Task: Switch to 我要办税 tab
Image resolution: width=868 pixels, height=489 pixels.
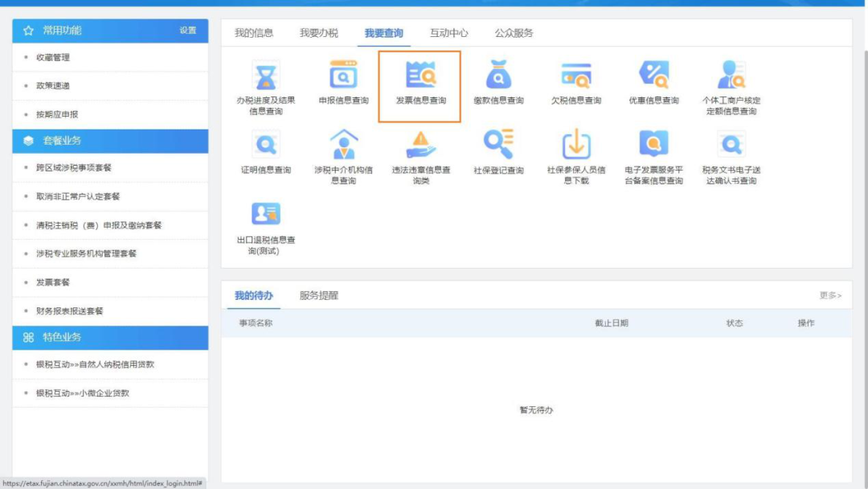Action: click(319, 33)
